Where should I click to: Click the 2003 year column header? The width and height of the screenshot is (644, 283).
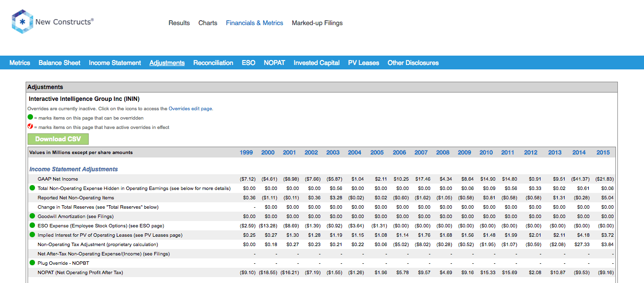click(333, 153)
